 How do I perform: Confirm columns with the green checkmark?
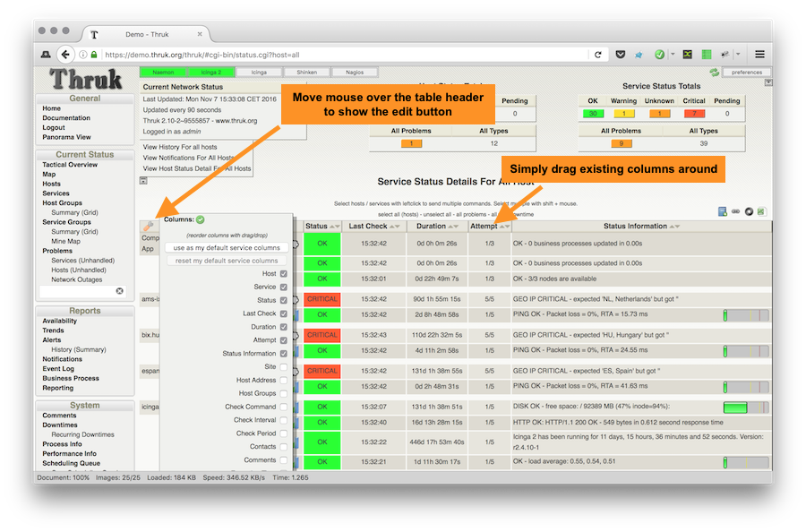[201, 219]
